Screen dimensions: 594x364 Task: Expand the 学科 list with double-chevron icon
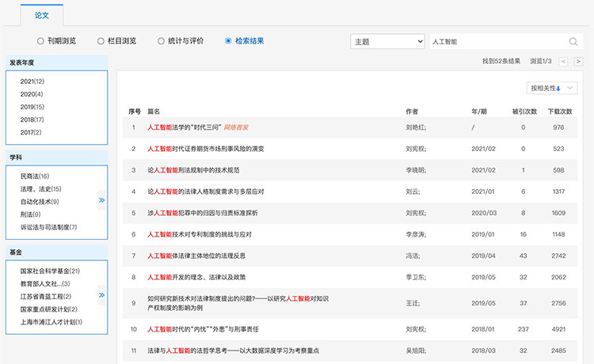point(101,200)
